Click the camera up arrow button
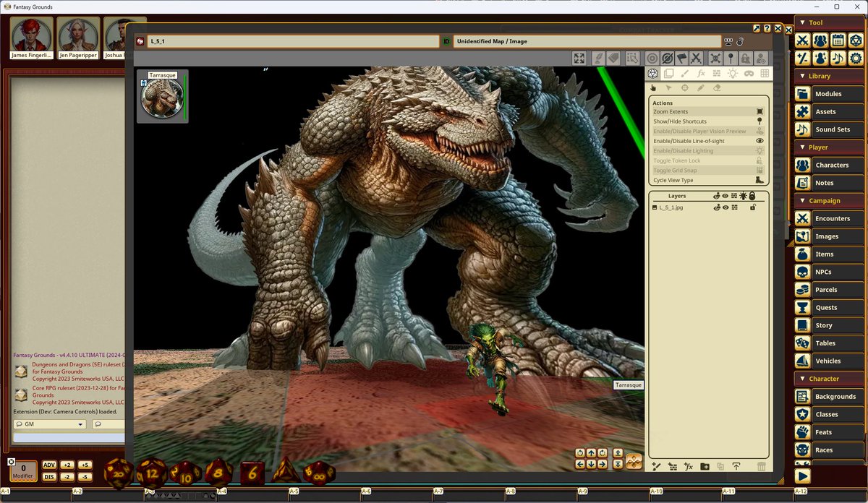 [592, 453]
